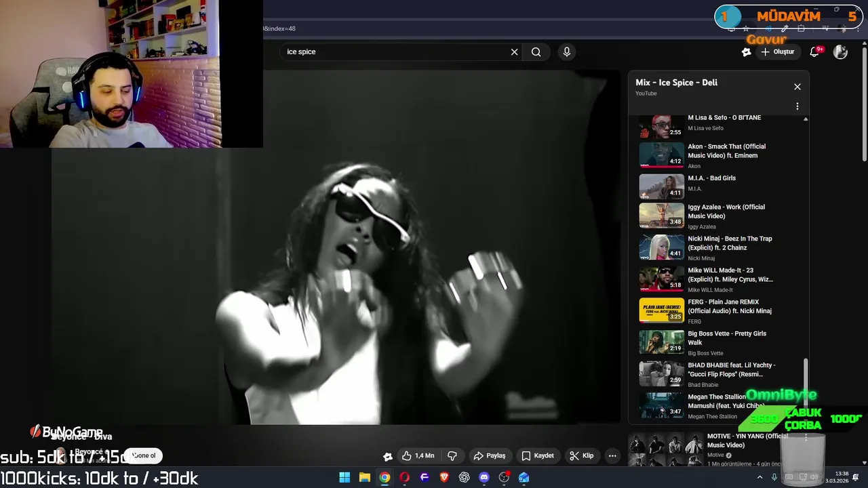Click the magnifier search button
The image size is (868, 488).
(x=536, y=52)
